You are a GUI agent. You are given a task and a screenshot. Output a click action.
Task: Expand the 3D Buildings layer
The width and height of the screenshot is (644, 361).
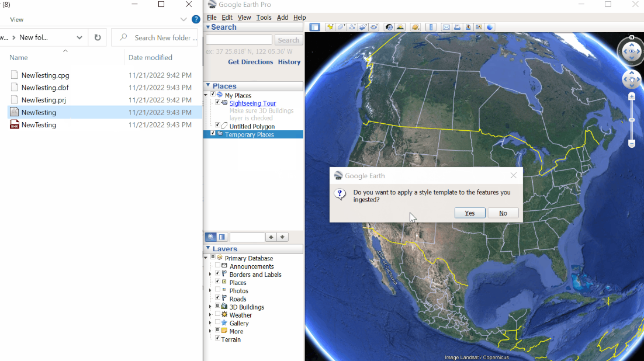pos(210,307)
